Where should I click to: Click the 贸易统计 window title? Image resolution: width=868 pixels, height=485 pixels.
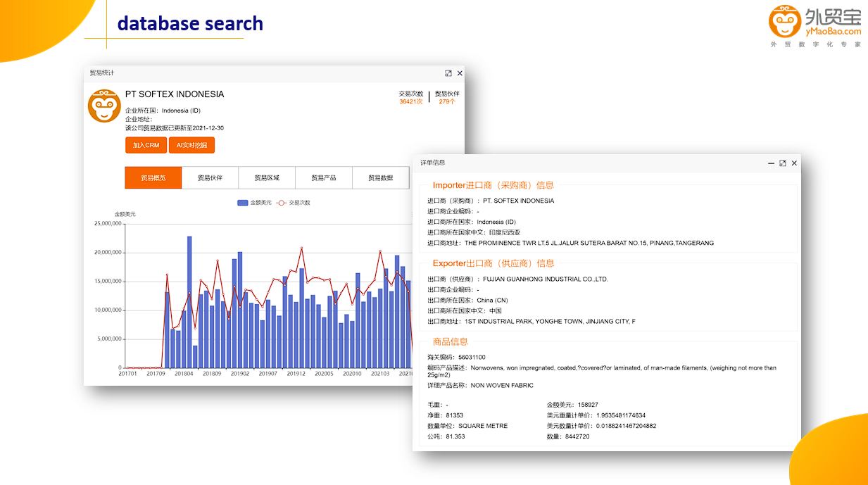pyautogui.click(x=101, y=73)
